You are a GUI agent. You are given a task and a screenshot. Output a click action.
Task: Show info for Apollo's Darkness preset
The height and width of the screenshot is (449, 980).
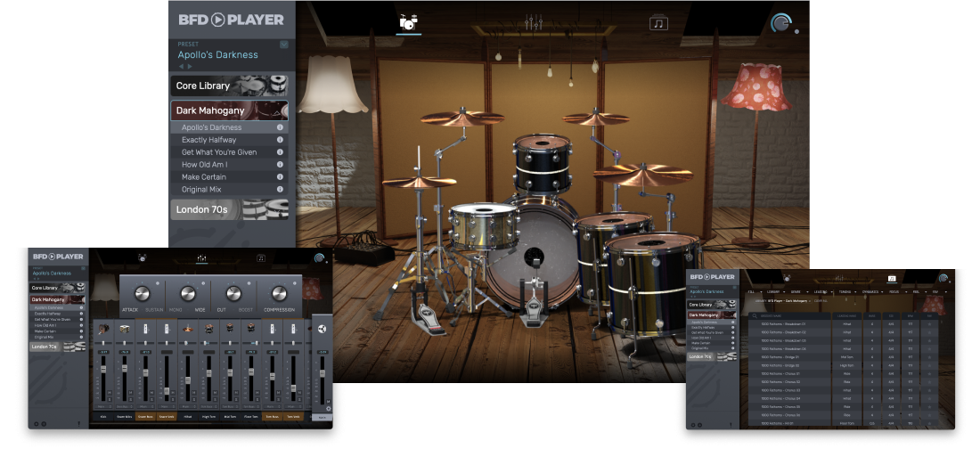pyautogui.click(x=280, y=127)
